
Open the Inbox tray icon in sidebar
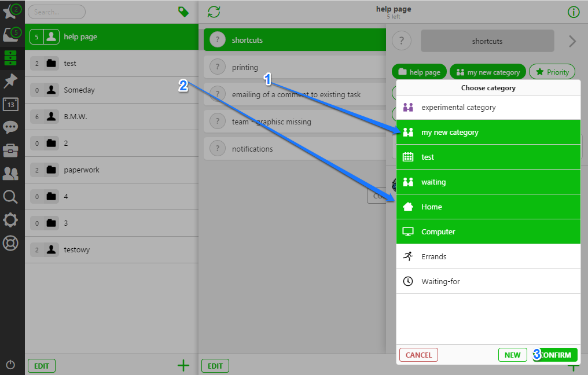(x=11, y=35)
